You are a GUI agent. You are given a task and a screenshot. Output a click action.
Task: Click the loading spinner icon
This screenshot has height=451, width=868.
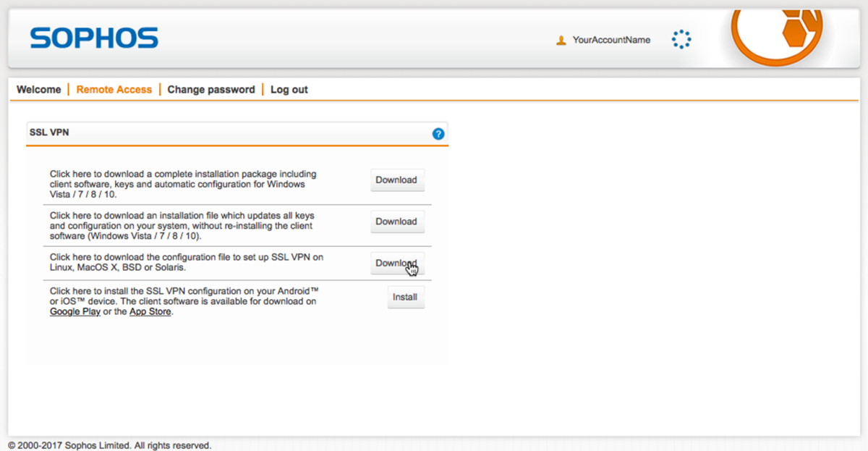(x=681, y=40)
